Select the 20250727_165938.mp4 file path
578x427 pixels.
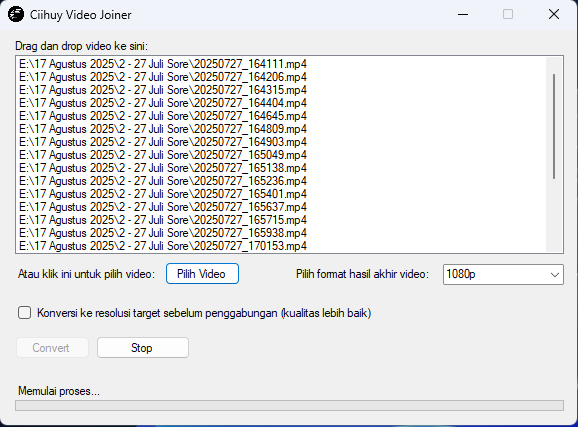pos(163,233)
